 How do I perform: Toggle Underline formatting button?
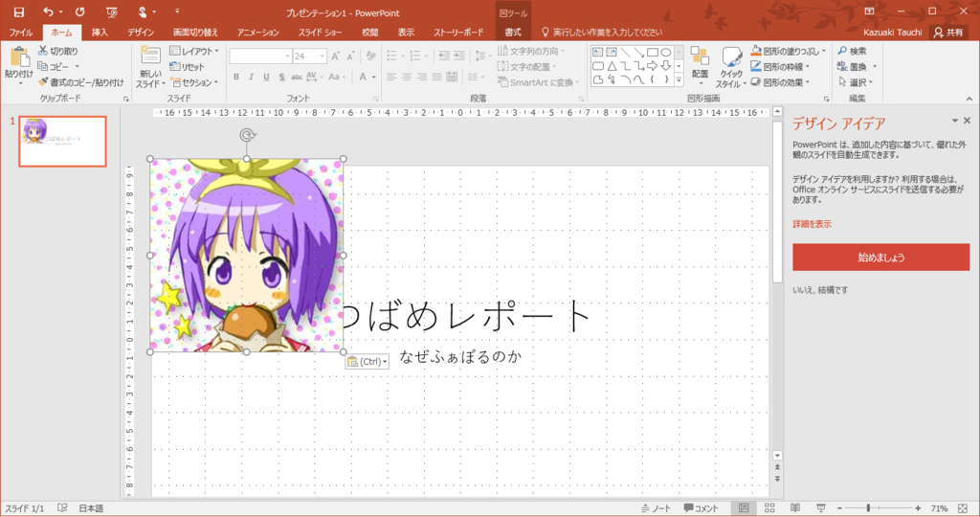tap(266, 77)
